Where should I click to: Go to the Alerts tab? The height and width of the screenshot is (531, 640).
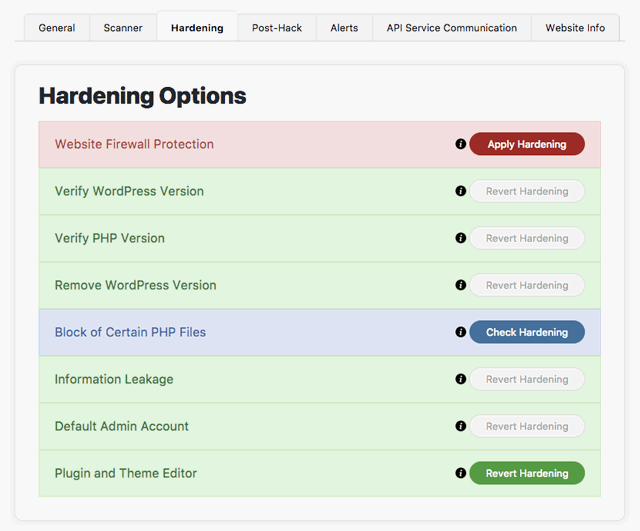point(344,28)
